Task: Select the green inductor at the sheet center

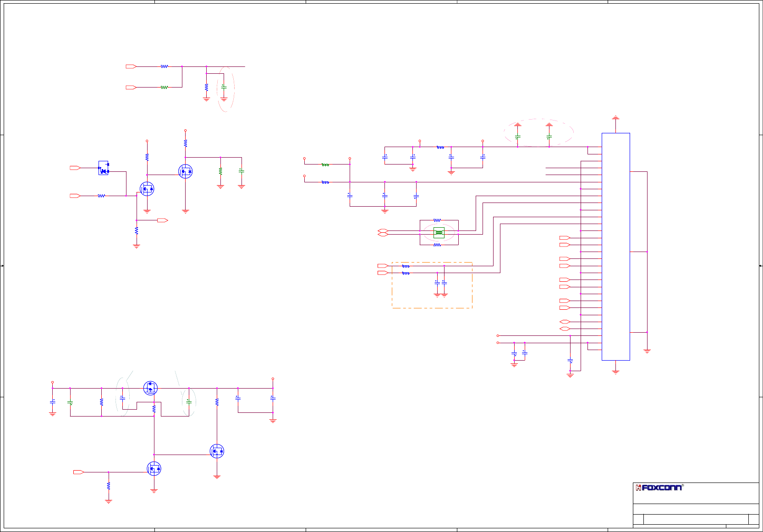Action: (x=325, y=165)
